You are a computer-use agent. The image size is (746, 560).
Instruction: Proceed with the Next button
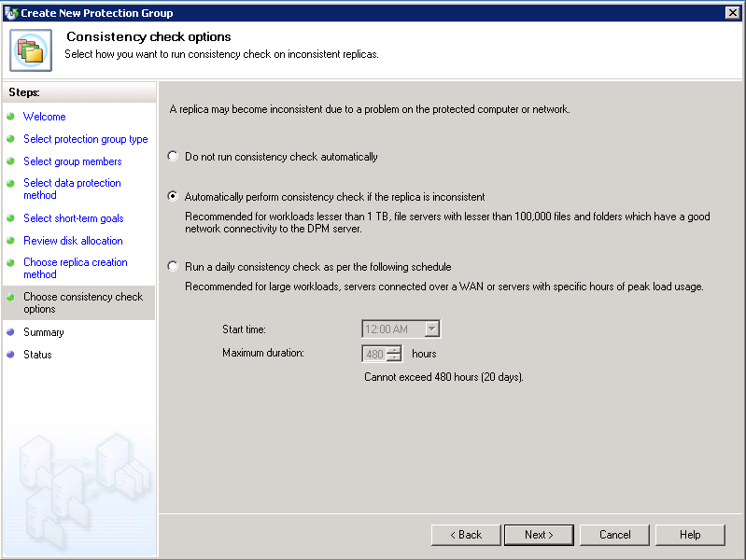(539, 535)
